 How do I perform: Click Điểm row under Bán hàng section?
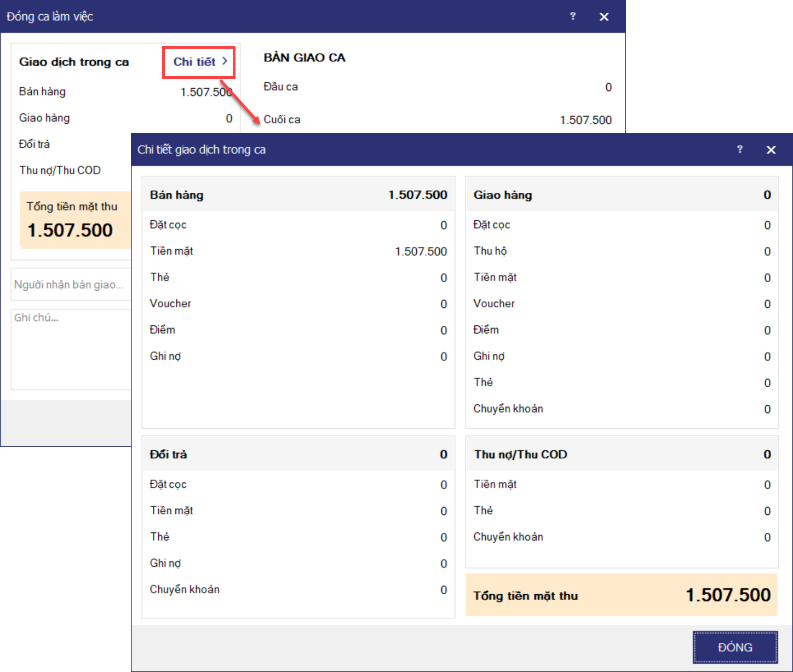pyautogui.click(x=298, y=330)
